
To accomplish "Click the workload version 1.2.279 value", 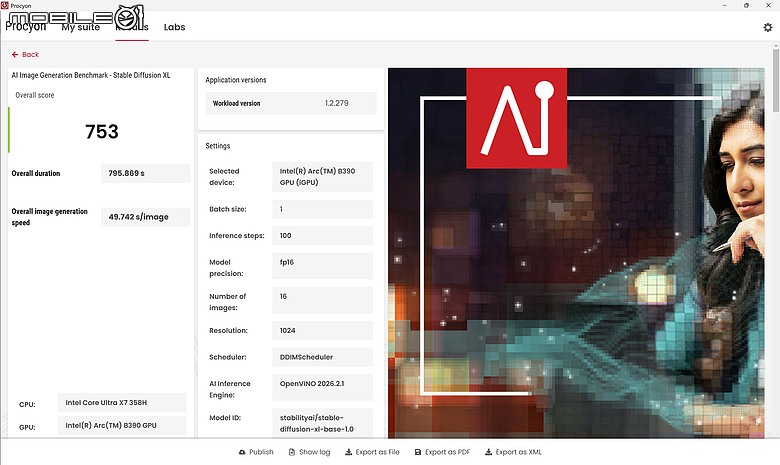I will pos(337,103).
